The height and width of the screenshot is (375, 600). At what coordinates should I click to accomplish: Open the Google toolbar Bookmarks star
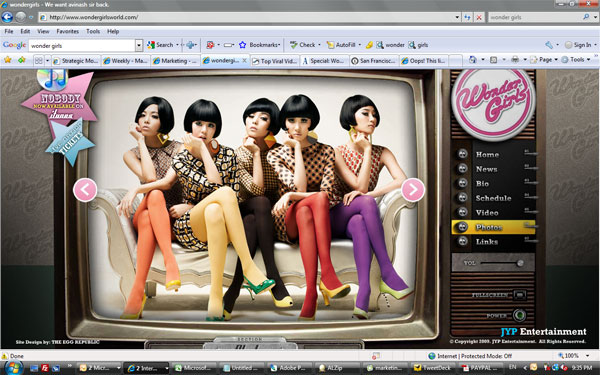point(242,45)
